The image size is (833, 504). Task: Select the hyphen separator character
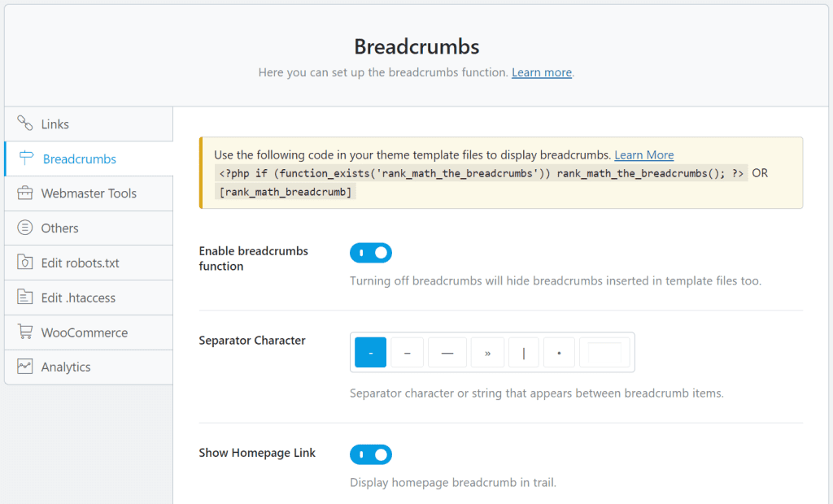370,352
